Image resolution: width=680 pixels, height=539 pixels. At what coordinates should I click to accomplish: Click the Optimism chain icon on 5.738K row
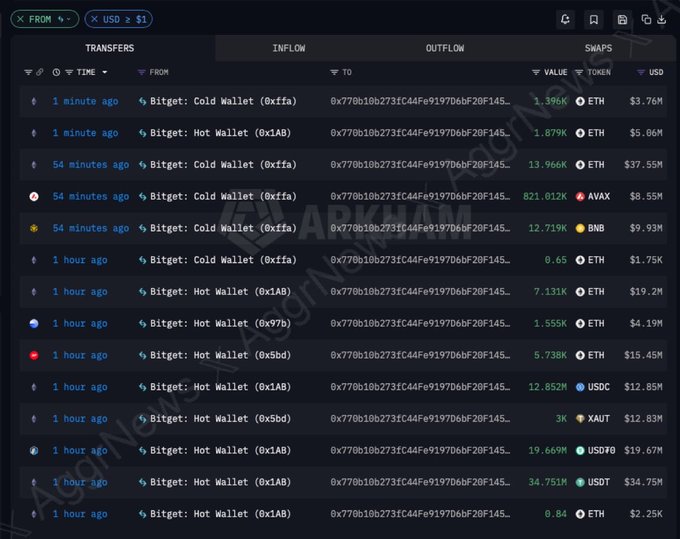(34, 355)
